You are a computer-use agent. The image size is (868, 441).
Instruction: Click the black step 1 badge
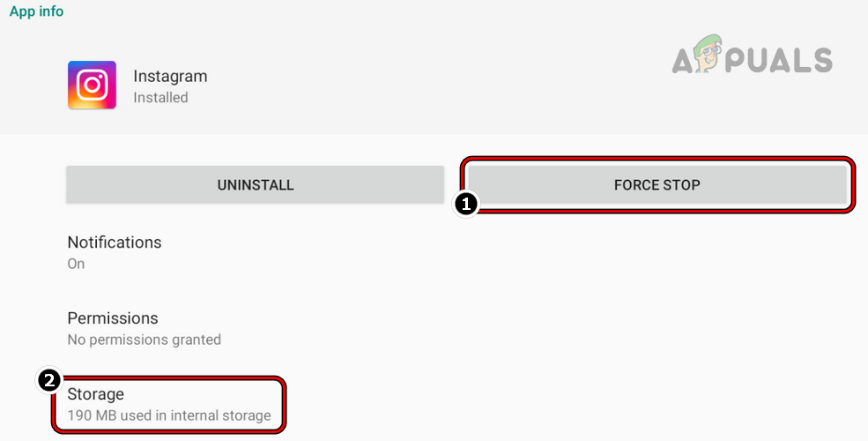[465, 205]
